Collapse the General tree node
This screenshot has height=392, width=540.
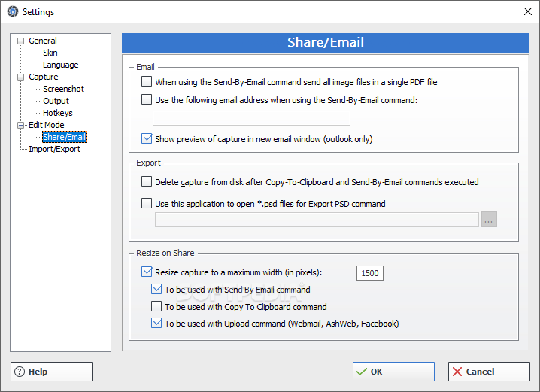(x=21, y=41)
